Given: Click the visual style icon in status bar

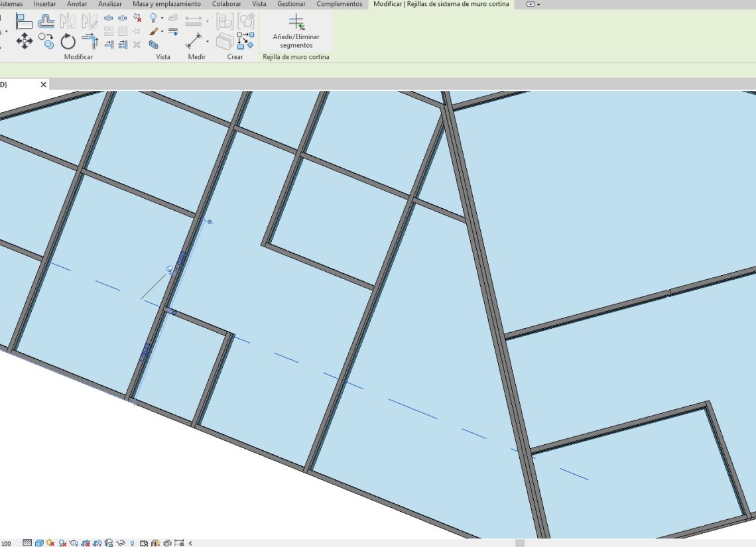Looking at the screenshot, I should 39,543.
